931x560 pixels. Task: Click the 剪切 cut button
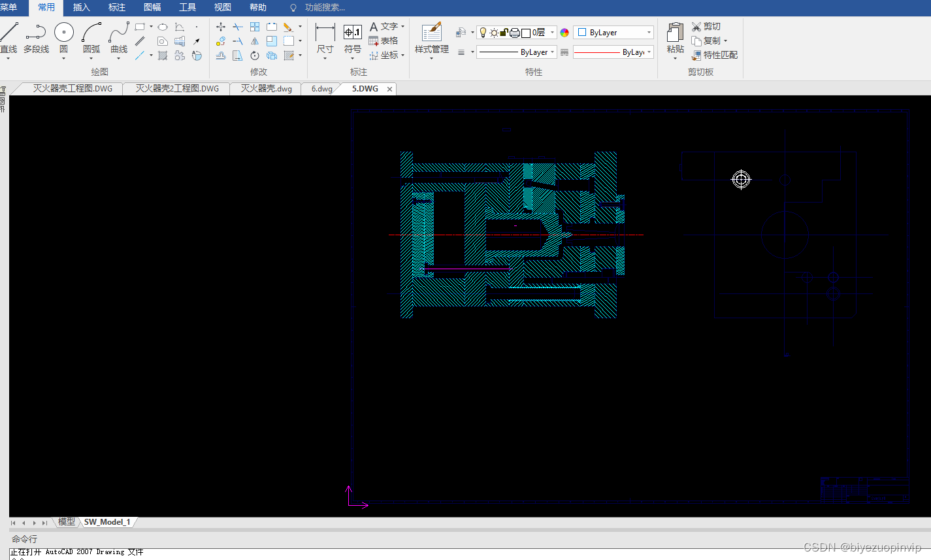click(x=706, y=27)
